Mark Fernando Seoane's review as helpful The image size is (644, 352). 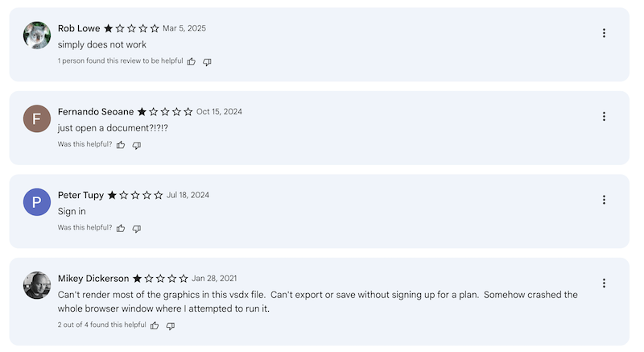pos(121,145)
